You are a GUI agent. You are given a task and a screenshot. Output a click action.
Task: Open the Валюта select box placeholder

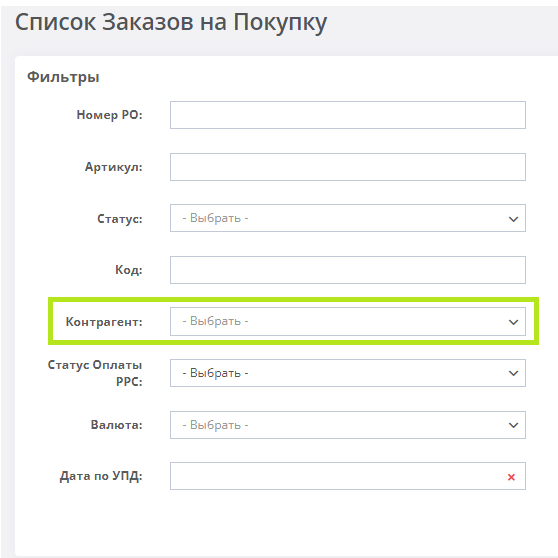pos(215,425)
